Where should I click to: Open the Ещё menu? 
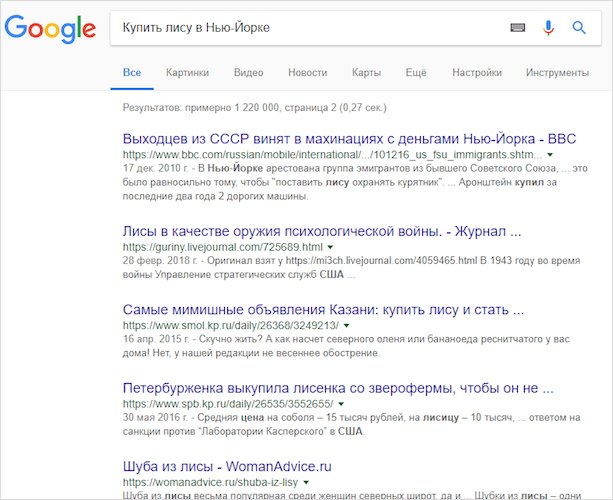click(x=416, y=73)
